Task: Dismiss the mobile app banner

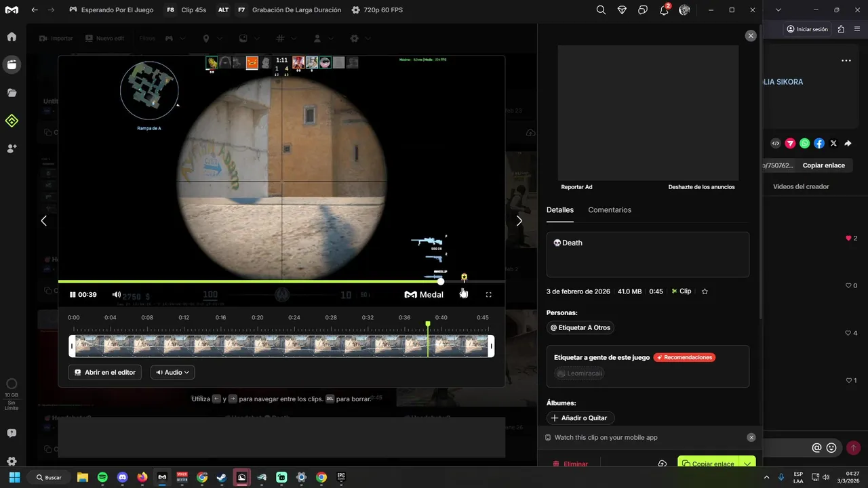Action: 751,438
